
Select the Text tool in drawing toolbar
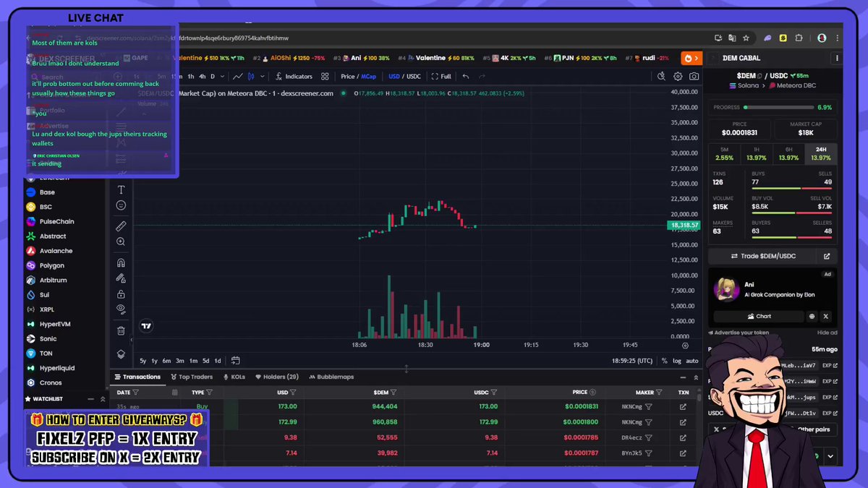click(x=121, y=189)
